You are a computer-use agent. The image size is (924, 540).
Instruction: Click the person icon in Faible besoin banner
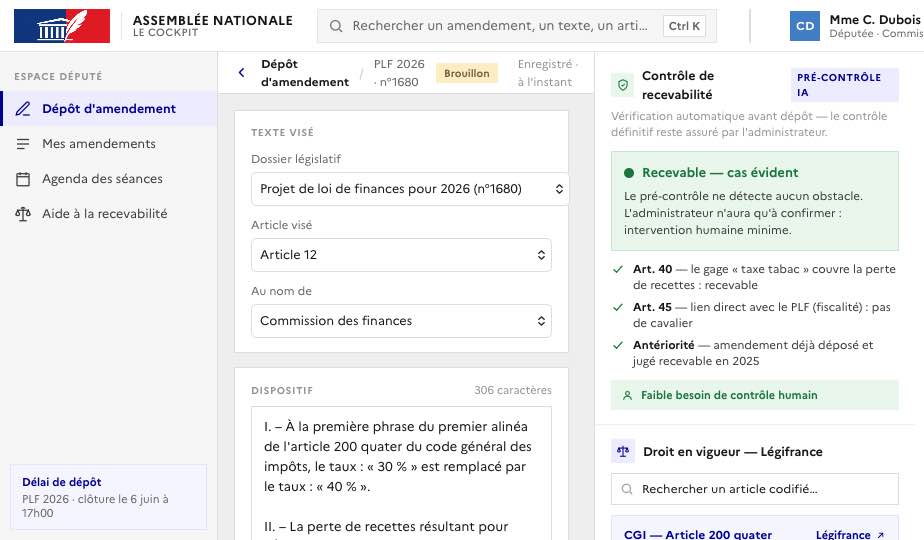(x=628, y=396)
